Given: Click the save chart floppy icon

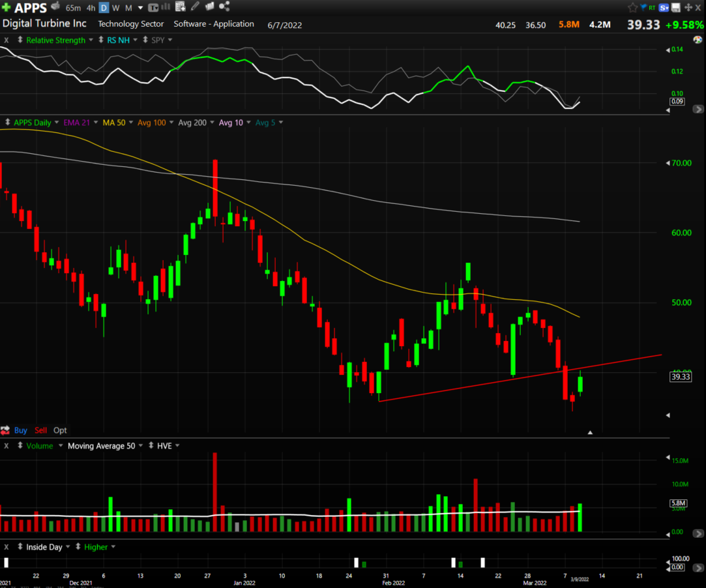Looking at the screenshot, I should point(676,8).
